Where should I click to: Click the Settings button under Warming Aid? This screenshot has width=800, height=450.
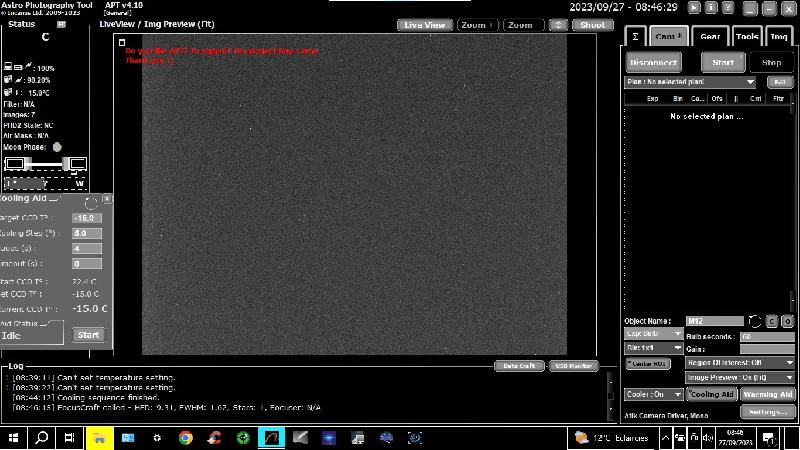coord(768,411)
